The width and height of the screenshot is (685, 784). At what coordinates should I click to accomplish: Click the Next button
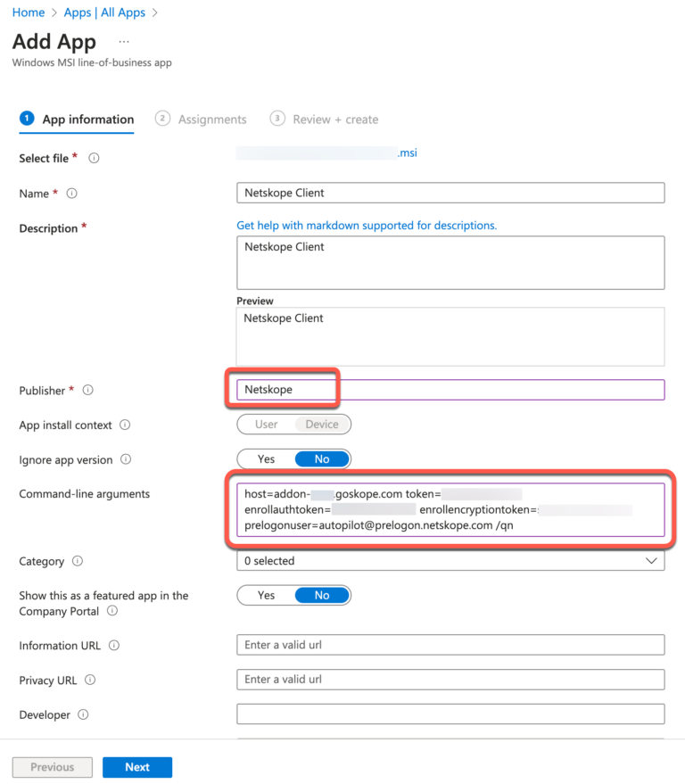(x=136, y=767)
